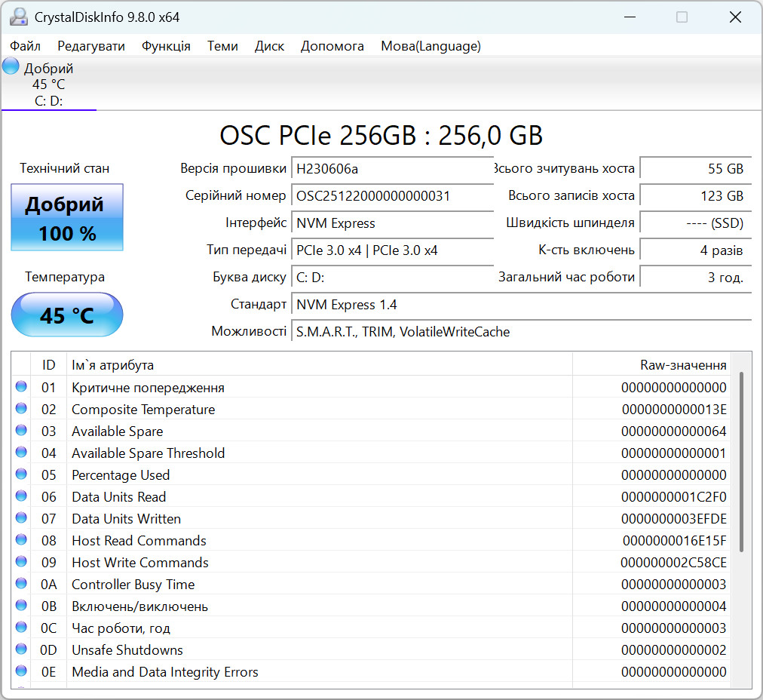Click the total host writes value 123 GB

click(x=696, y=196)
